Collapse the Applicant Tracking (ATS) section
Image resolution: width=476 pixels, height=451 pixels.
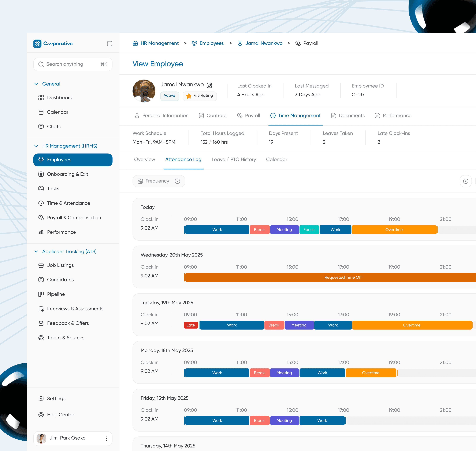tap(36, 251)
